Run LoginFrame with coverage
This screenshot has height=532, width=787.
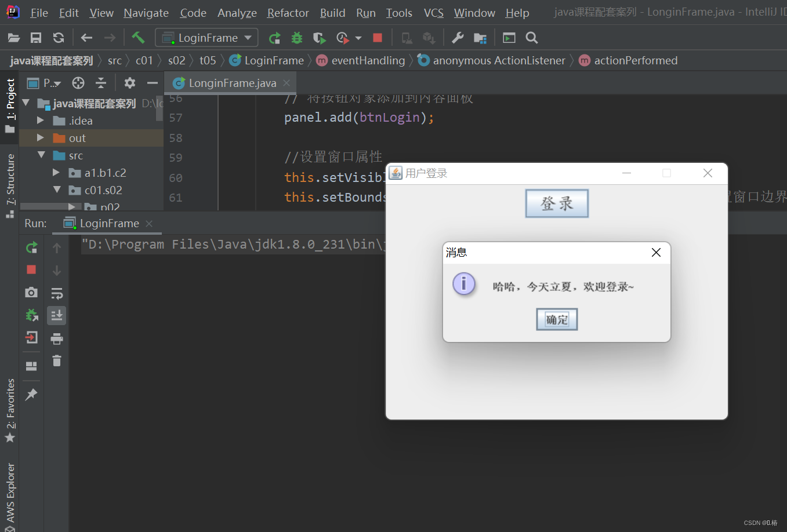tap(319, 38)
